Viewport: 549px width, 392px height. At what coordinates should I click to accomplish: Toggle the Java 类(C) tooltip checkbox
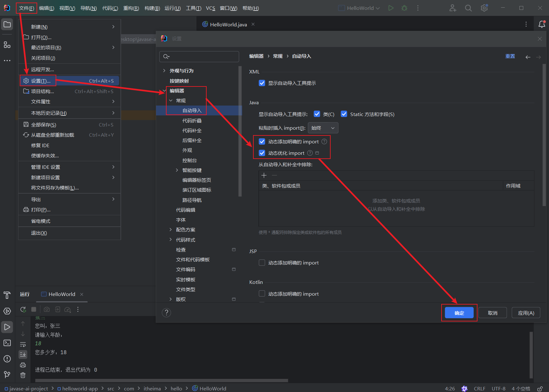(317, 114)
